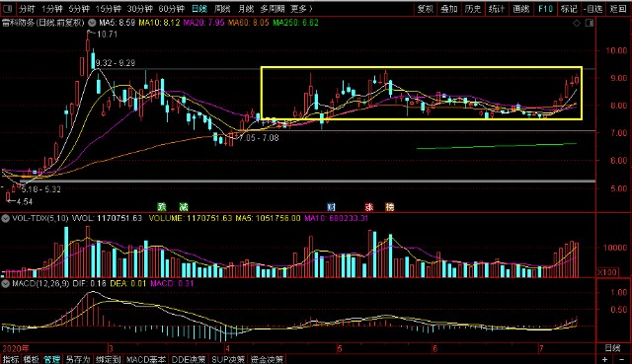Toggle the 自选 watchlist button
Screen dimensions: 632x364
(592, 9)
